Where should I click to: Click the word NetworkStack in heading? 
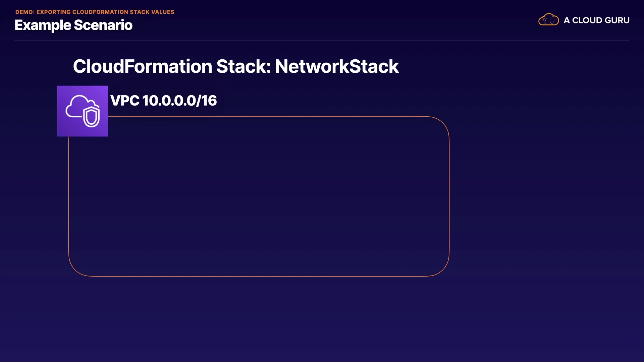pos(337,66)
